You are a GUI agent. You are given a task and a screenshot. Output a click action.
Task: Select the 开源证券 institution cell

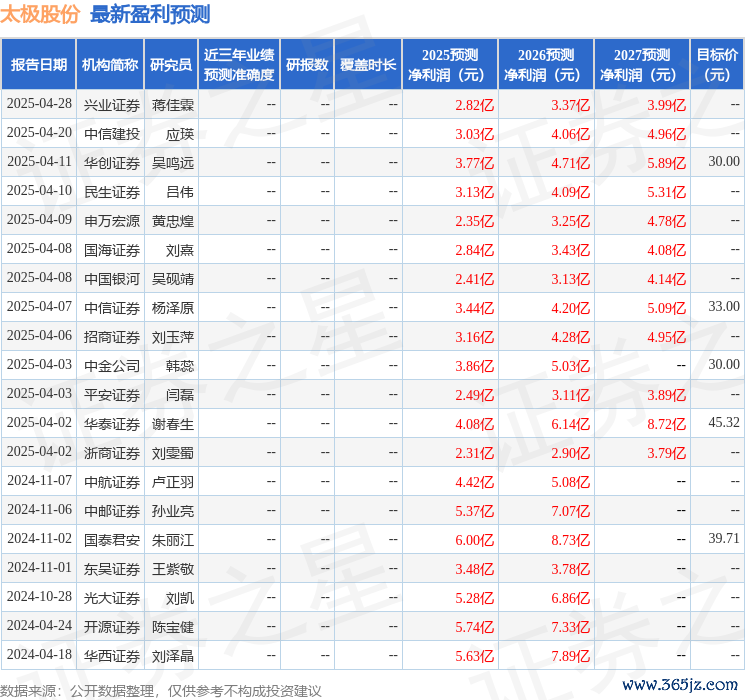[112, 627]
